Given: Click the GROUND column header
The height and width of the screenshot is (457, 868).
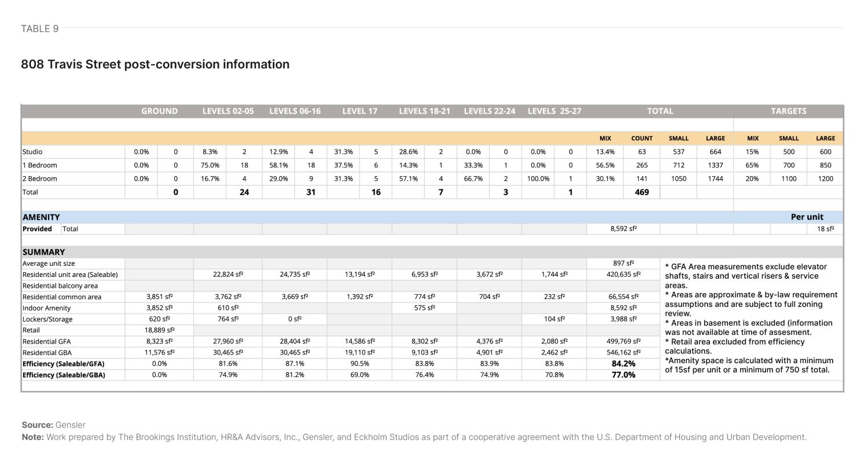Looking at the screenshot, I should 159,111.
